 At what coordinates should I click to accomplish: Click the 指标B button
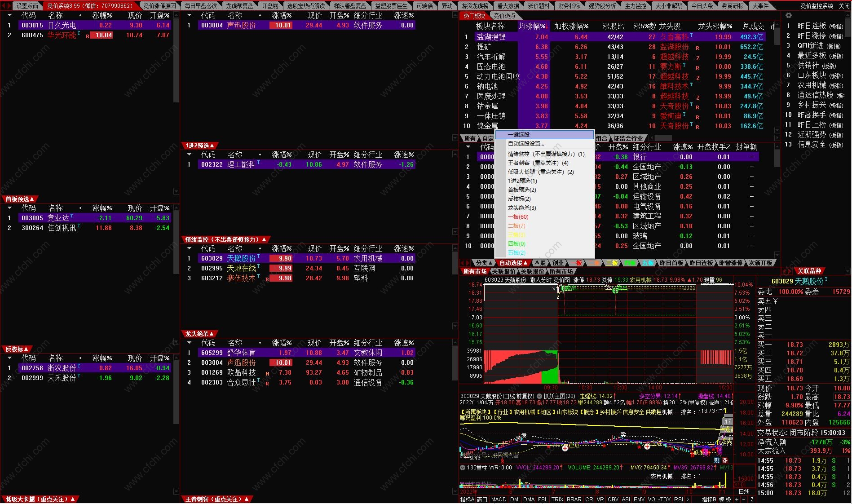click(x=709, y=499)
